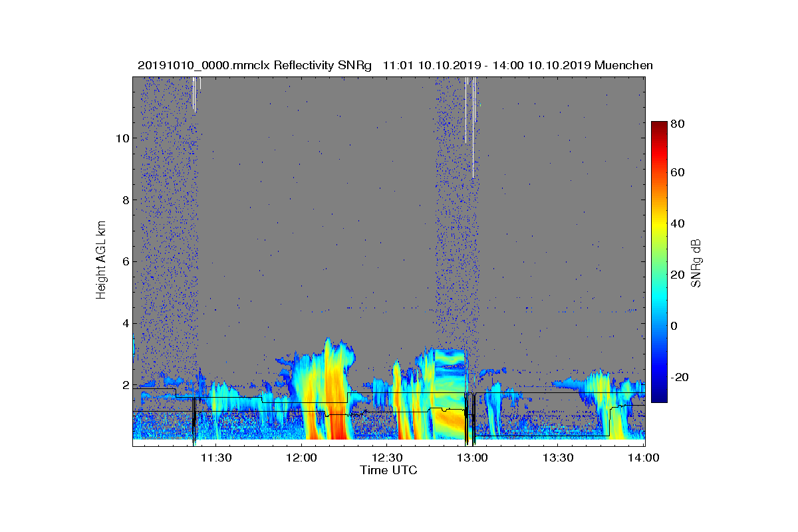
Task: Click the 12:30 time tick label
Action: coord(387,458)
